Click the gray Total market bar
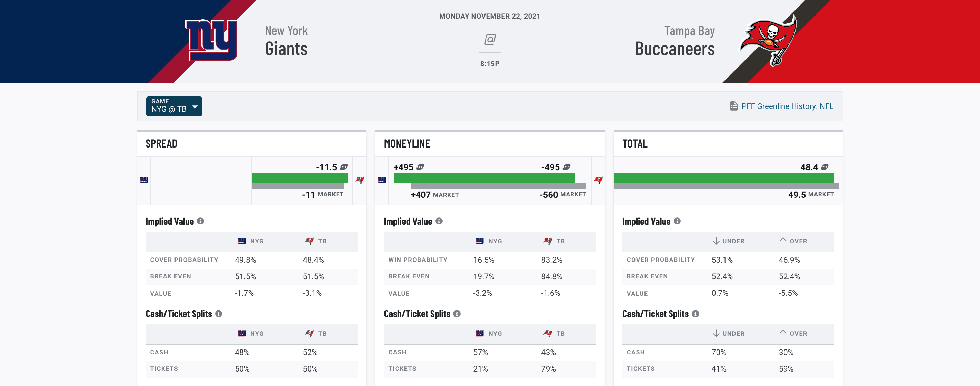 (726, 185)
